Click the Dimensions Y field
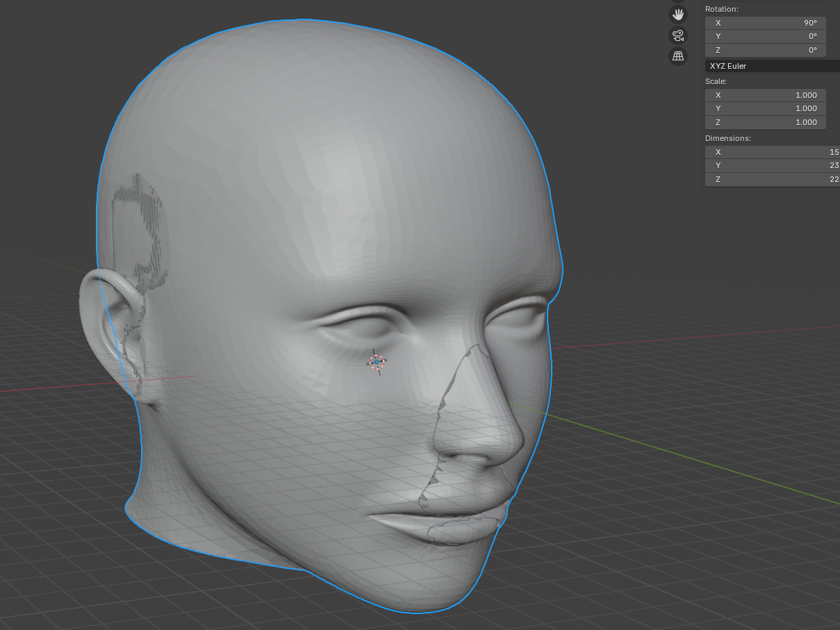Viewport: 840px width, 630px height. 773,165
